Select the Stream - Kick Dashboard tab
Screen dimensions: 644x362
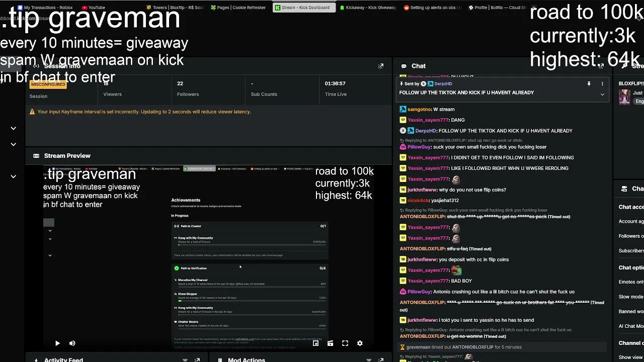(x=304, y=8)
